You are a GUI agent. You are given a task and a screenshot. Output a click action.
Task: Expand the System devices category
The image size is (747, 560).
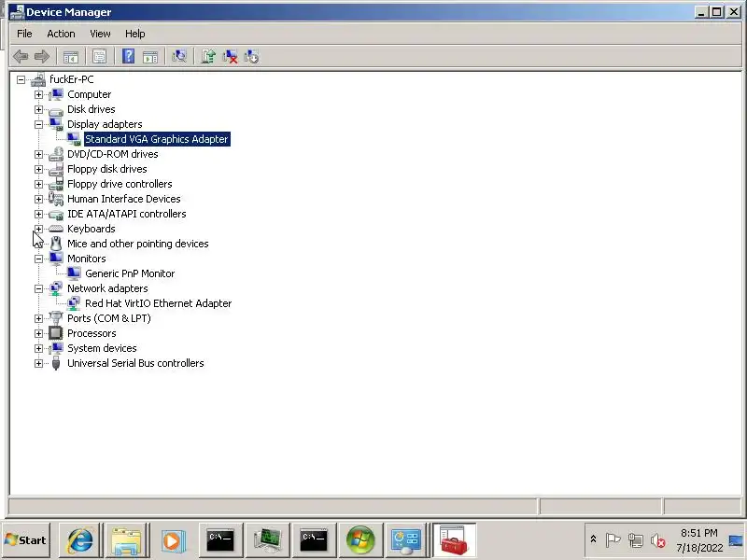tap(38, 348)
